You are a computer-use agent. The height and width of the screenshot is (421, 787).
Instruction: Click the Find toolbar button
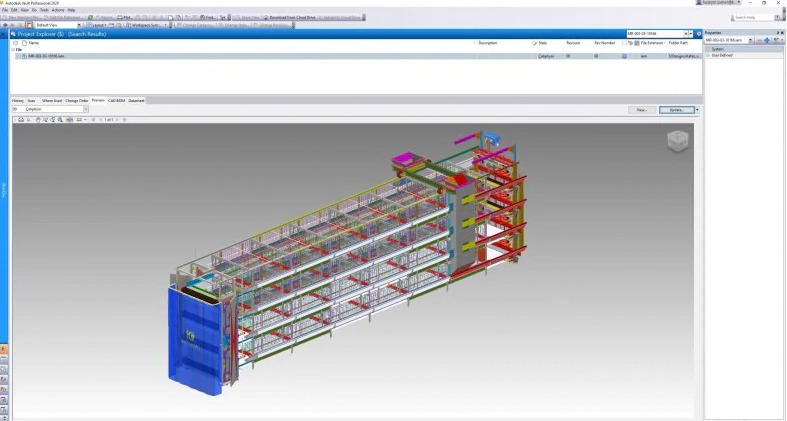(208, 18)
